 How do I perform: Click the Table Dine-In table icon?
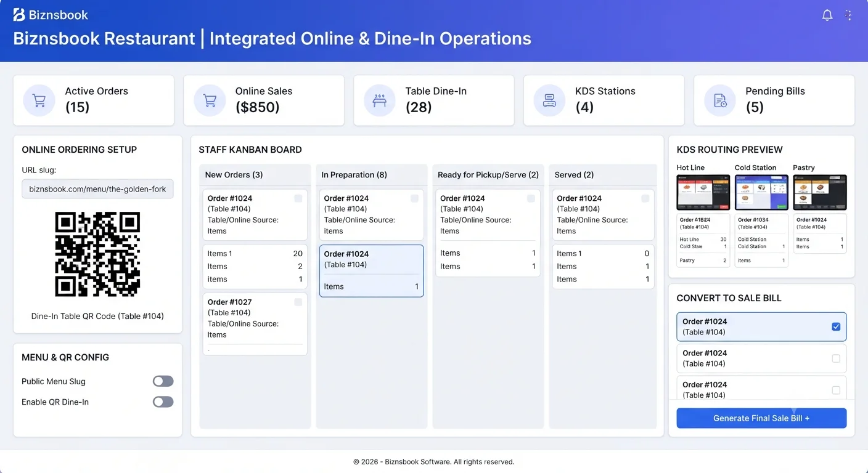click(380, 100)
